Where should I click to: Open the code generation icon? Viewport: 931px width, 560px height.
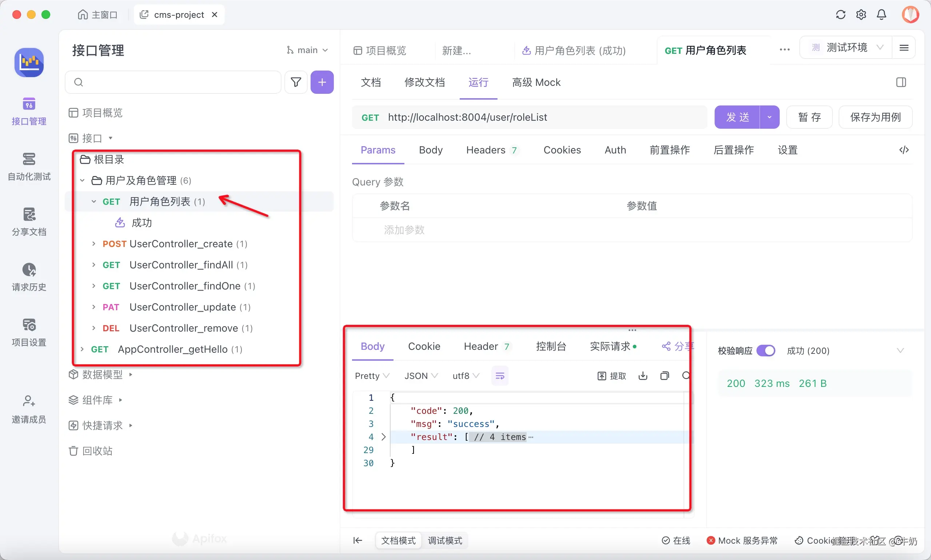pyautogui.click(x=903, y=150)
